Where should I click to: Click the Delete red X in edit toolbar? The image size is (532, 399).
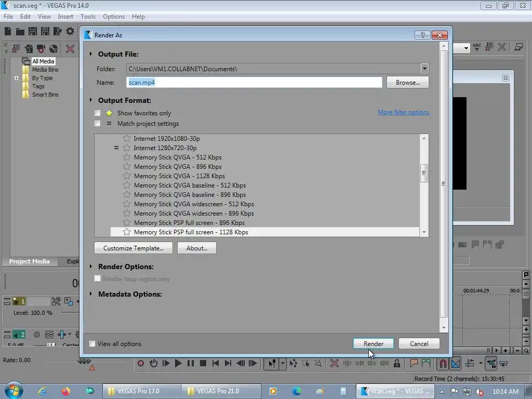coord(334,363)
